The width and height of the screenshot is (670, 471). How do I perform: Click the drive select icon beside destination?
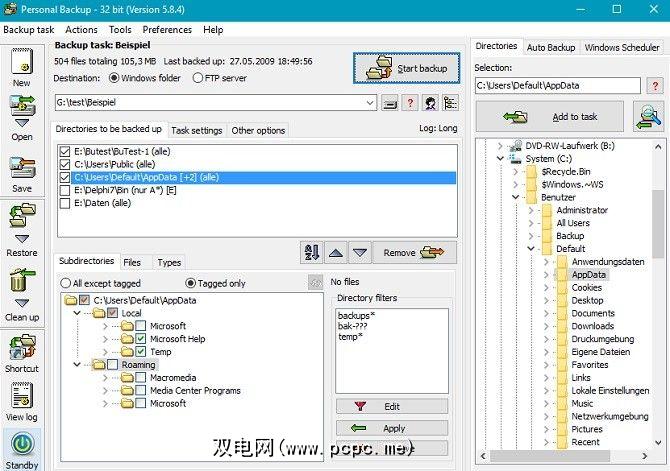click(x=389, y=103)
